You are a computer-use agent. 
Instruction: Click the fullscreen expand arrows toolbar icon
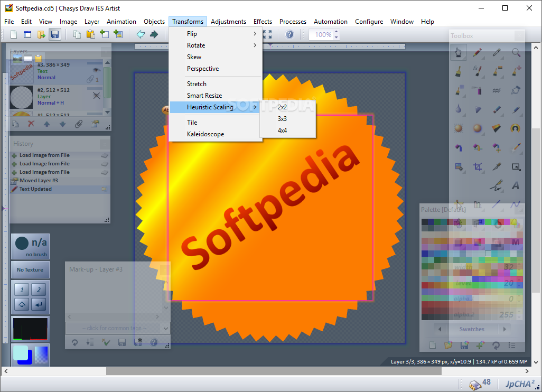pos(267,34)
